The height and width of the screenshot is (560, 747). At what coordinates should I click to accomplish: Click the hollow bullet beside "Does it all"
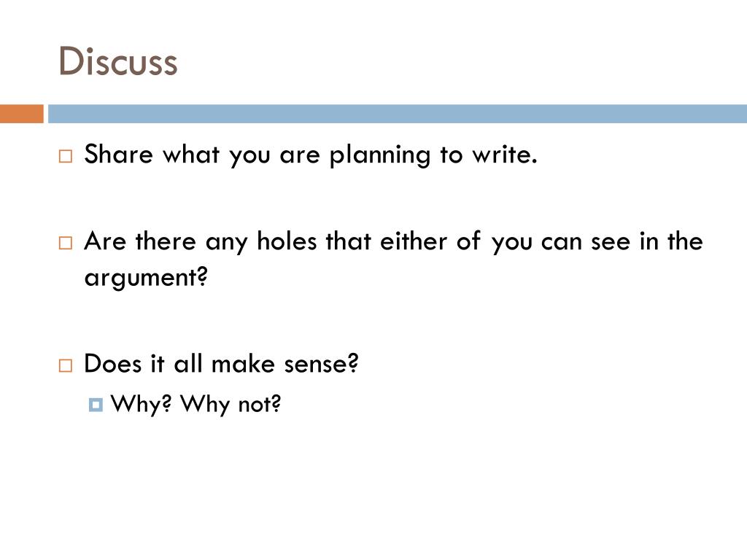click(x=66, y=366)
